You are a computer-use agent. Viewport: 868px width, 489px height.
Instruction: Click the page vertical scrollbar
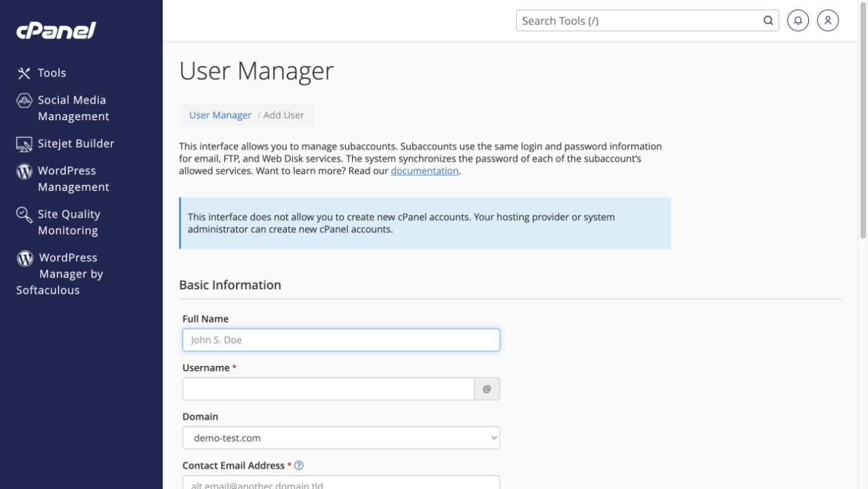pyautogui.click(x=863, y=120)
